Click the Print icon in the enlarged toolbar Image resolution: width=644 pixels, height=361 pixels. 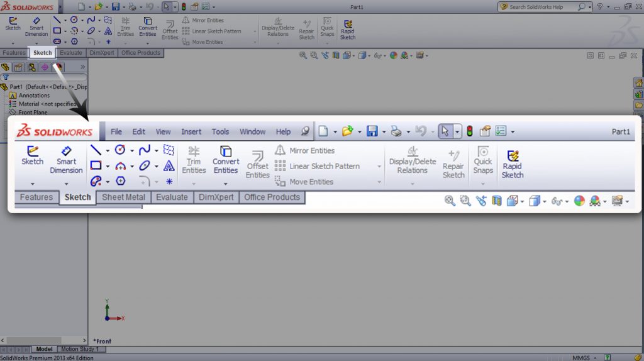(x=396, y=131)
